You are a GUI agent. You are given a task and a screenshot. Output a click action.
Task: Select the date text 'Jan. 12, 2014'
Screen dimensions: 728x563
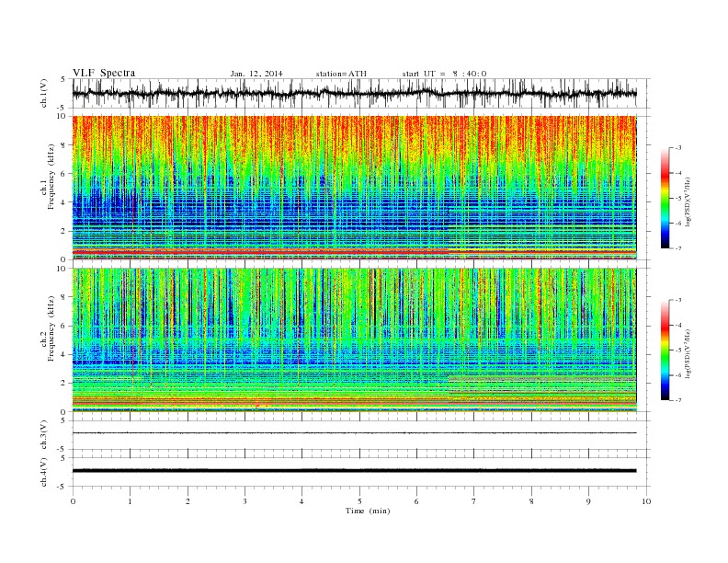coord(256,74)
